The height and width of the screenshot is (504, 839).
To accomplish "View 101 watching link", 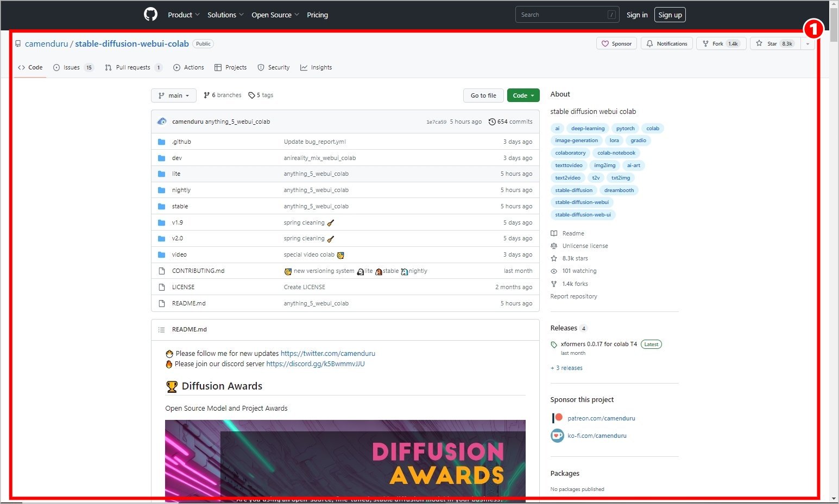I will (573, 271).
